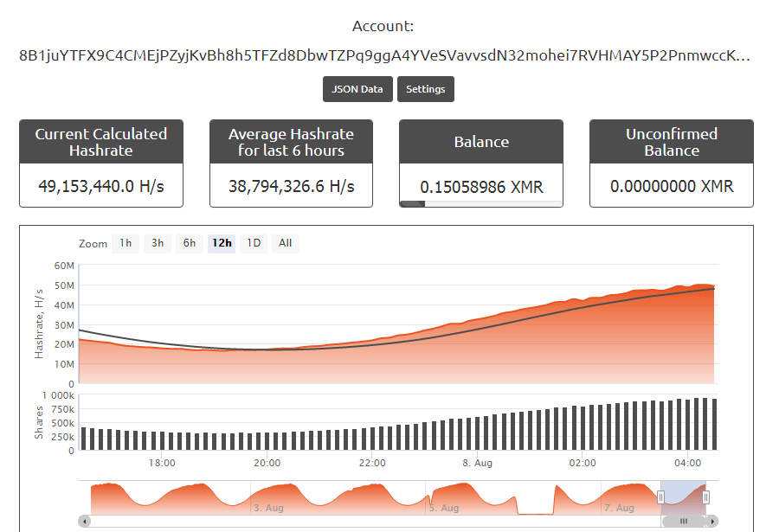
Task: Open the Settings dialog
Action: 425,88
